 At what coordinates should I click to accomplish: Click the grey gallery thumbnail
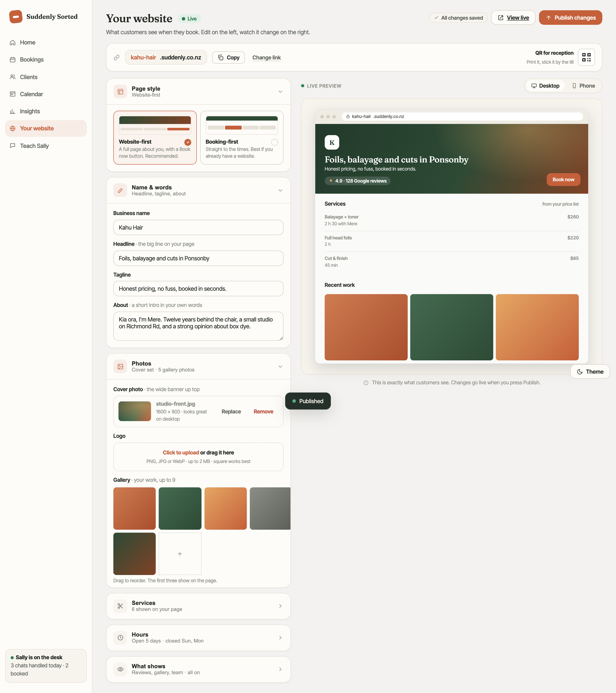pyautogui.click(x=270, y=509)
